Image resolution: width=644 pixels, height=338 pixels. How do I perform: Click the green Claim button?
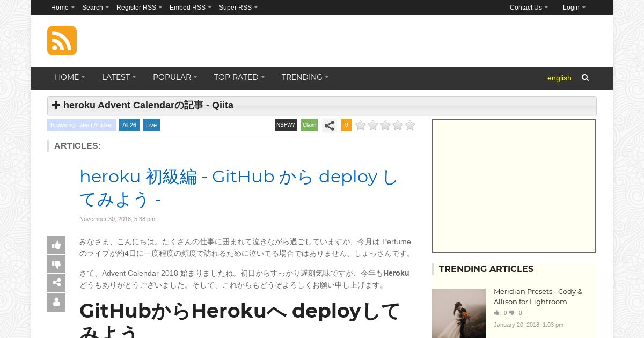309,125
